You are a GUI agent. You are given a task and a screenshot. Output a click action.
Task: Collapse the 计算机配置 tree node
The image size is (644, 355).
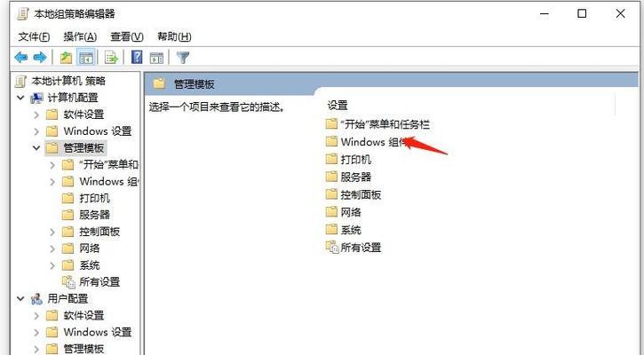click(x=20, y=98)
